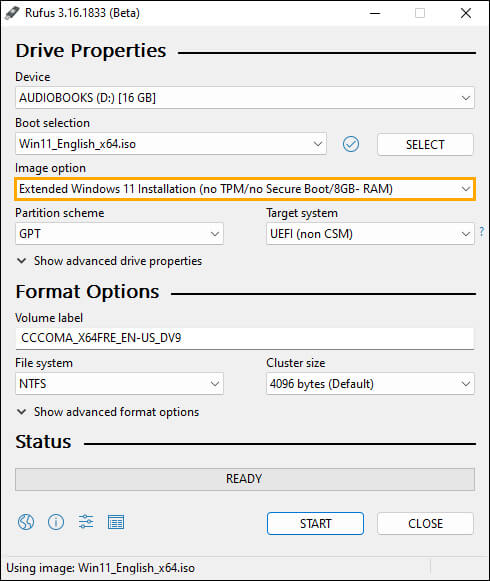Minimize the Rufus window

click(375, 13)
